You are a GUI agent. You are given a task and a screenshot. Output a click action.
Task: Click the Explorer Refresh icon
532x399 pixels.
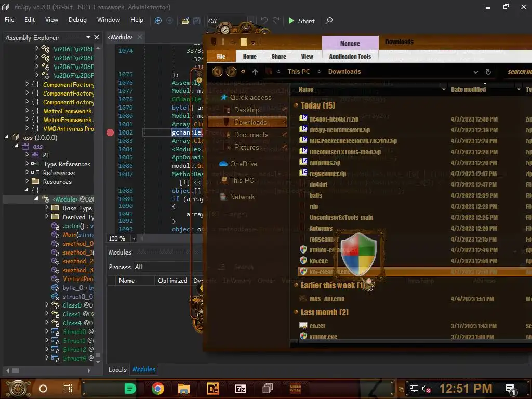click(488, 72)
